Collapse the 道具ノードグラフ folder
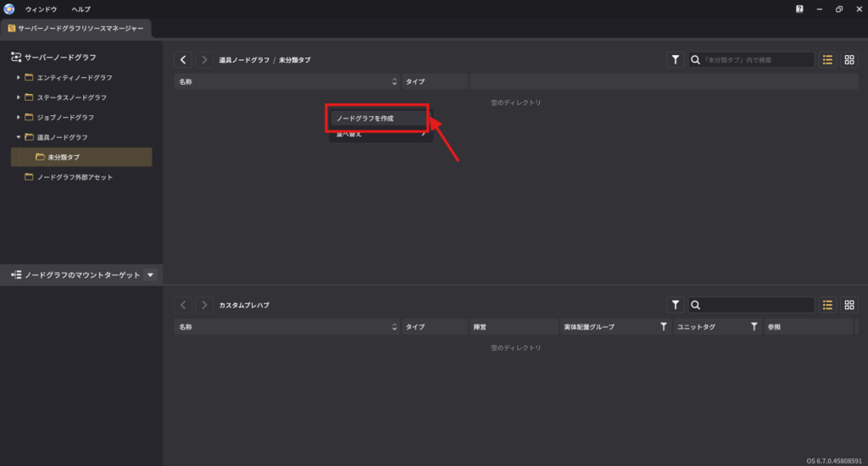Image resolution: width=868 pixels, height=466 pixels. 19,137
